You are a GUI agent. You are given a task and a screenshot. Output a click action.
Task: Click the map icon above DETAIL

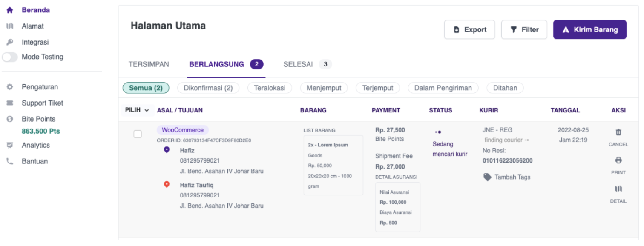pyautogui.click(x=618, y=189)
